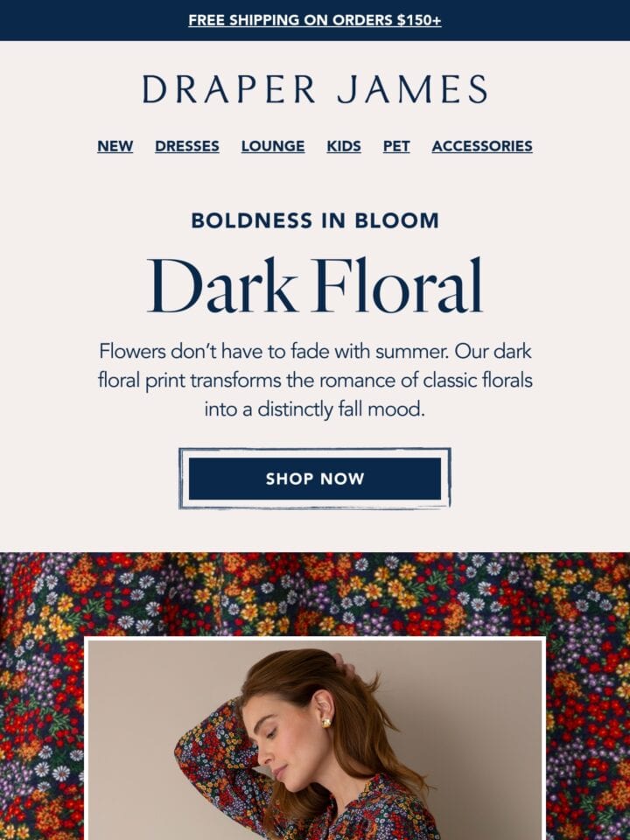Viewport: 630px width, 840px height.
Task: Open the DRESSES navigation link
Action: 187,146
